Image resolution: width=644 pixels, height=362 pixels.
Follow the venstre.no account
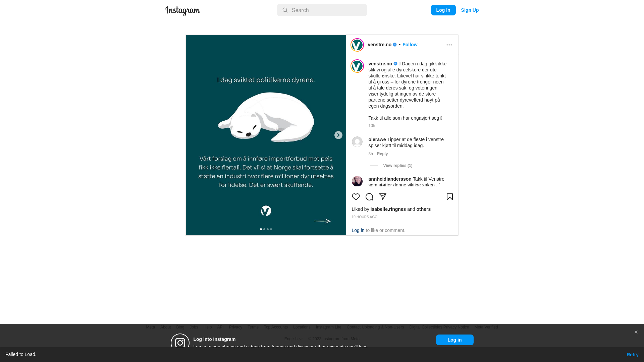[x=410, y=45]
